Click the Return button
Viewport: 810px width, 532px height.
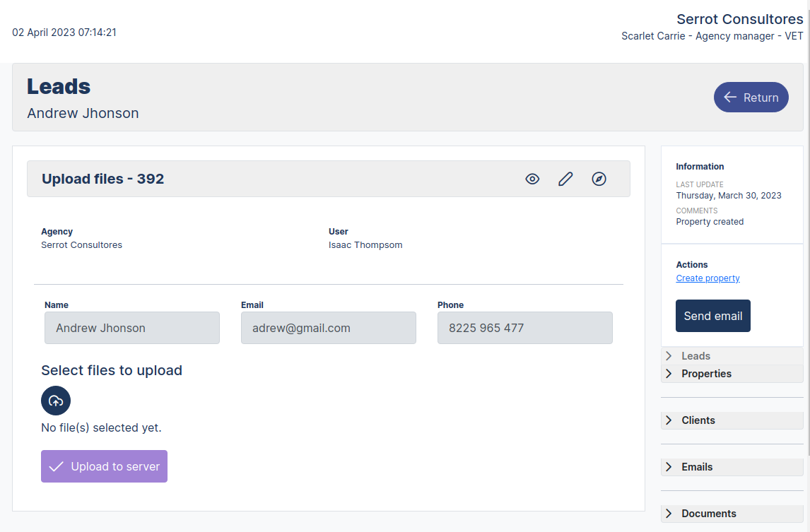point(751,97)
